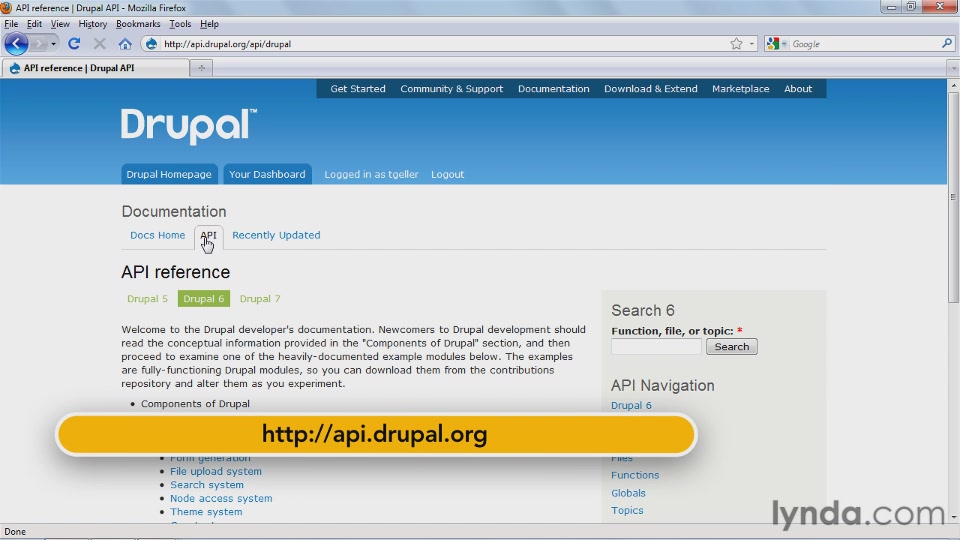960x540 pixels.
Task: Click the 'Done' status bar text
Action: (x=15, y=531)
